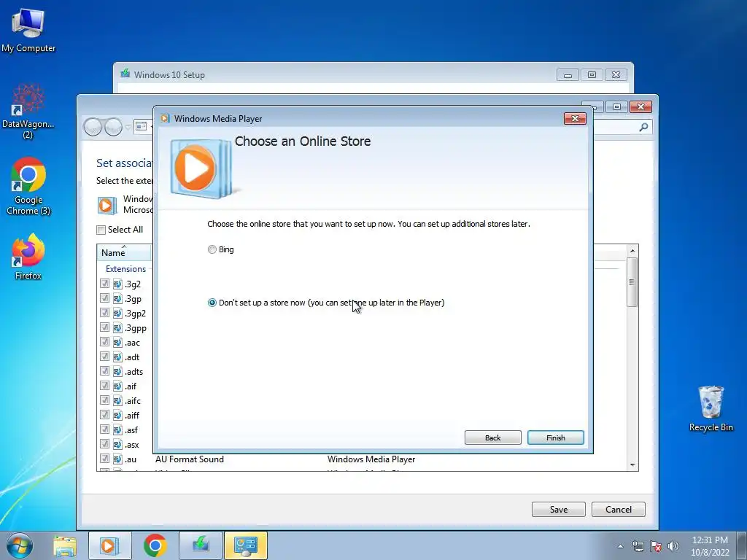Click the Back navigation arrow in Set Associations window

click(x=93, y=127)
